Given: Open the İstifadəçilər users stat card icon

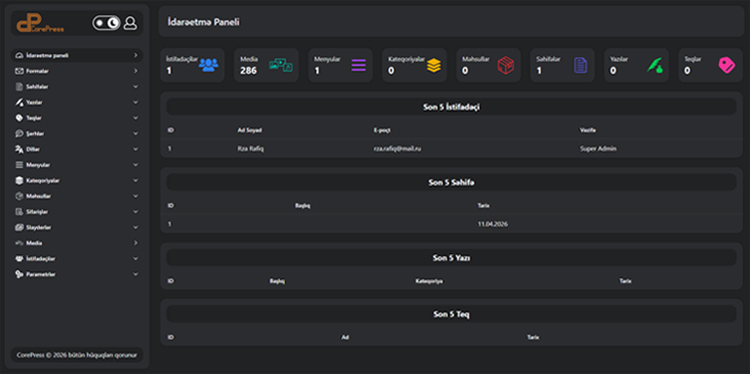Looking at the screenshot, I should pyautogui.click(x=209, y=65).
